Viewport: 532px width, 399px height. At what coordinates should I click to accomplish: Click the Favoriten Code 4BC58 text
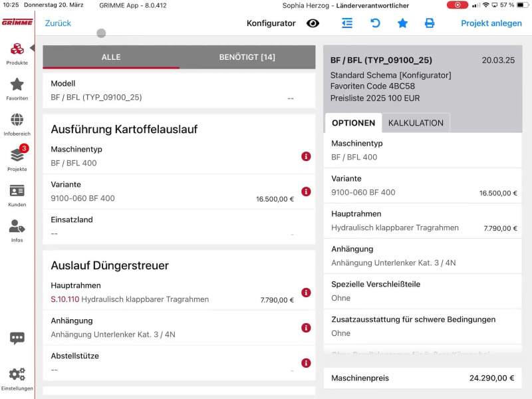[372, 86]
